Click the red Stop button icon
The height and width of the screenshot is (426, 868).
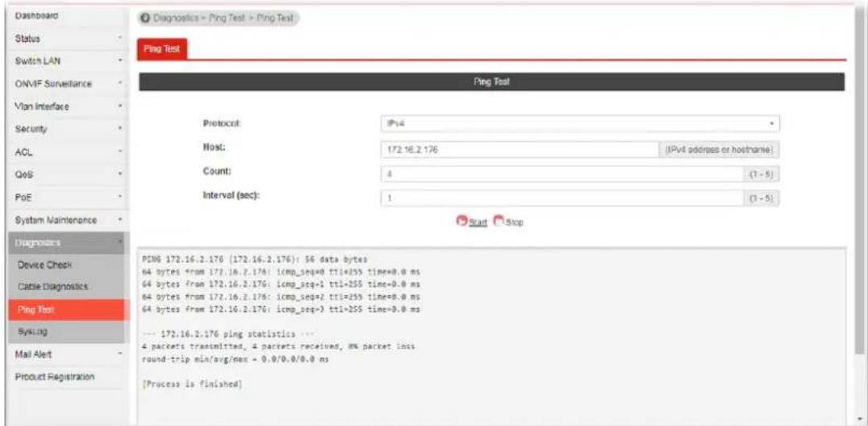[499, 222]
